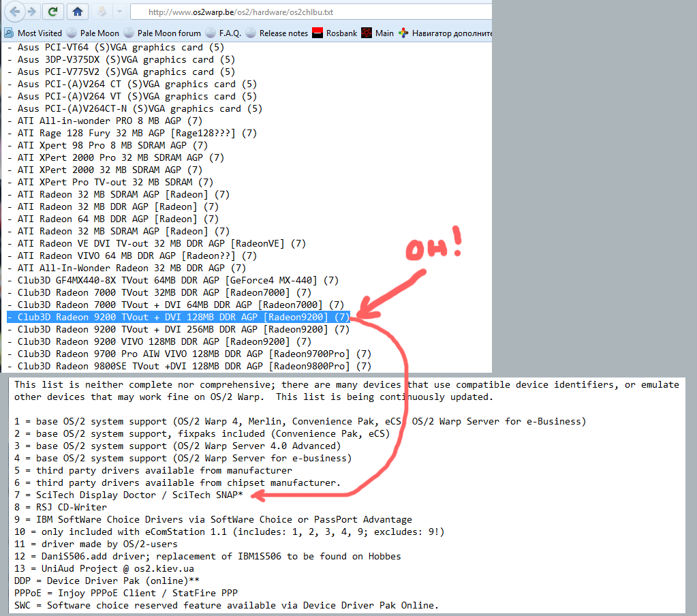Click line 'Asus PCI-V775V2 (S)VGA graphics card'
The image size is (697, 616).
[x=121, y=72]
